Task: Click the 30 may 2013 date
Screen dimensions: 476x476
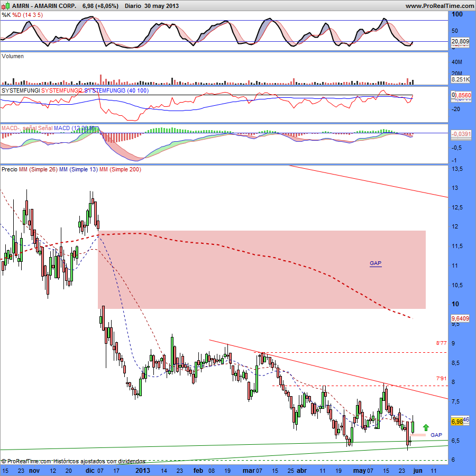Action: 161,6
